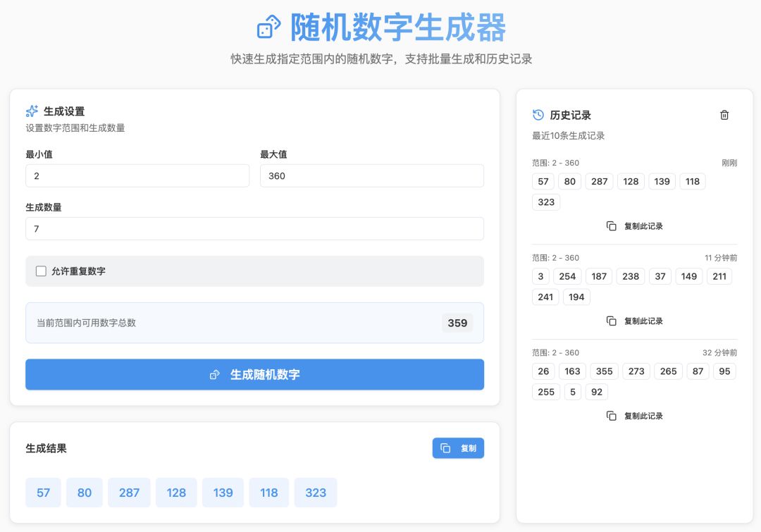The image size is (761, 532).
Task: Click history number 265
Action: pyautogui.click(x=668, y=371)
